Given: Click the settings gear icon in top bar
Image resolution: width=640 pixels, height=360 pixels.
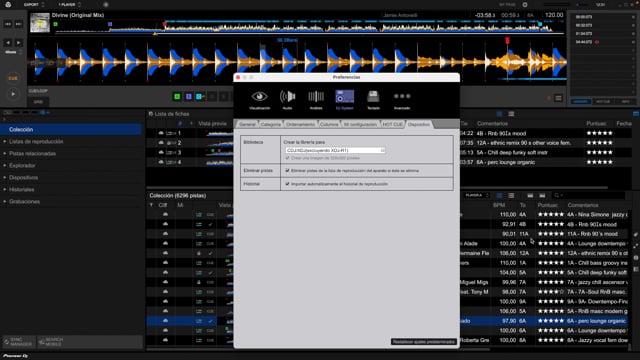Looking at the screenshot, I should [525, 5].
